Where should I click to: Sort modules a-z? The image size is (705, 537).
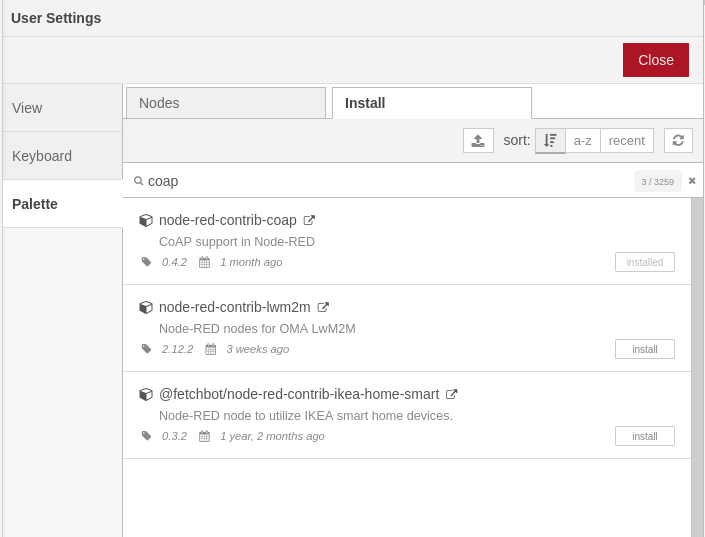coord(582,140)
